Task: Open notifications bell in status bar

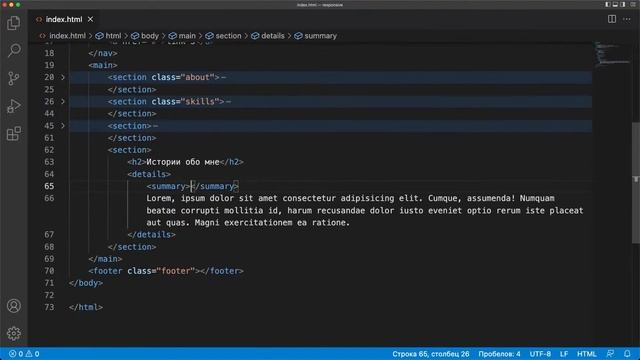Action: point(627,354)
